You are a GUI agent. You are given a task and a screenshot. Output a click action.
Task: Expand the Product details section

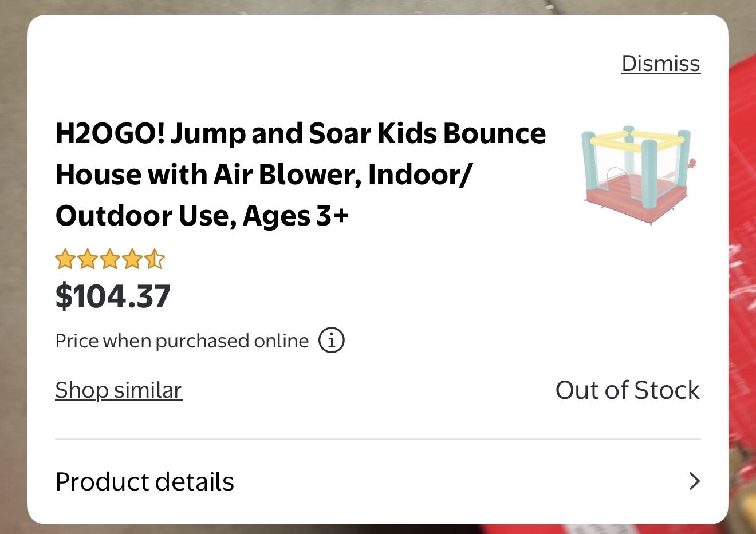[x=144, y=481]
